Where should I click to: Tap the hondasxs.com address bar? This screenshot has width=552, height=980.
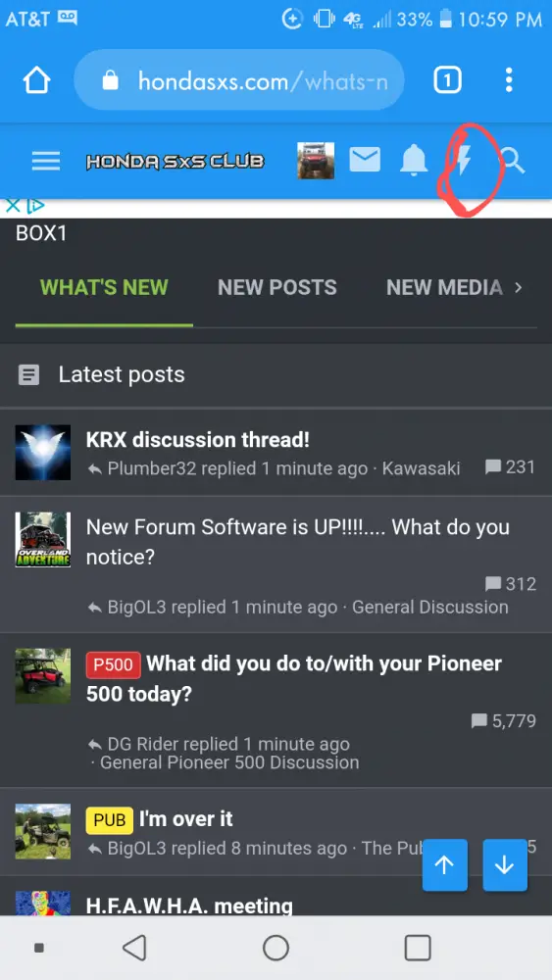239,80
